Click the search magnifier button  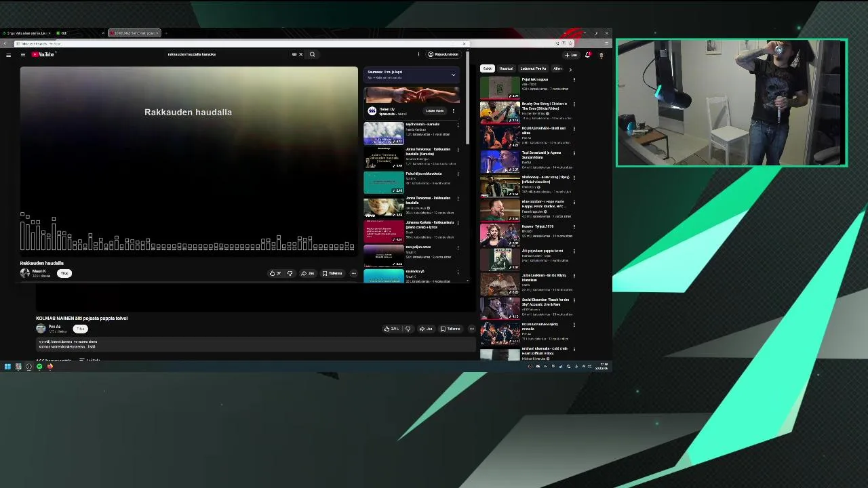(x=312, y=54)
